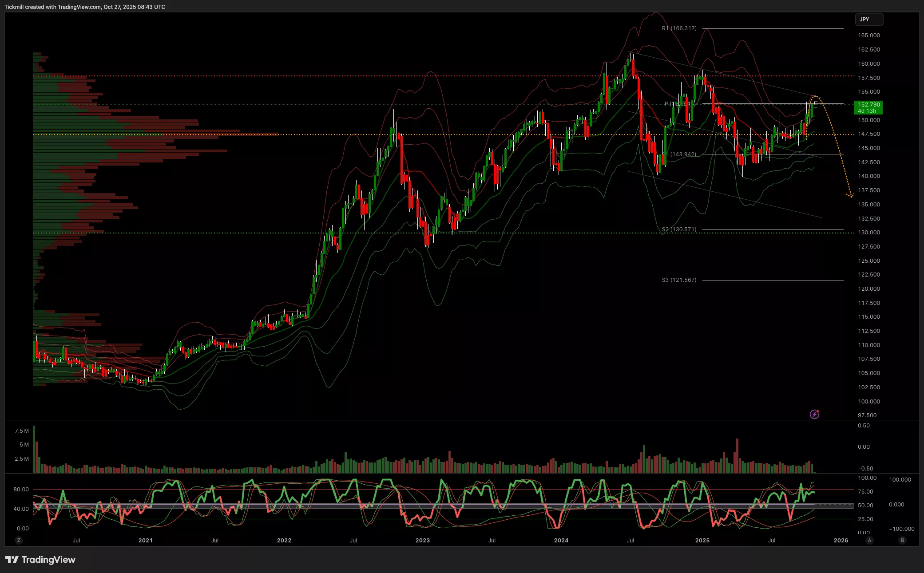Viewport: 924px width, 573px height.
Task: Open the JPY currency selector
Action: point(869,20)
